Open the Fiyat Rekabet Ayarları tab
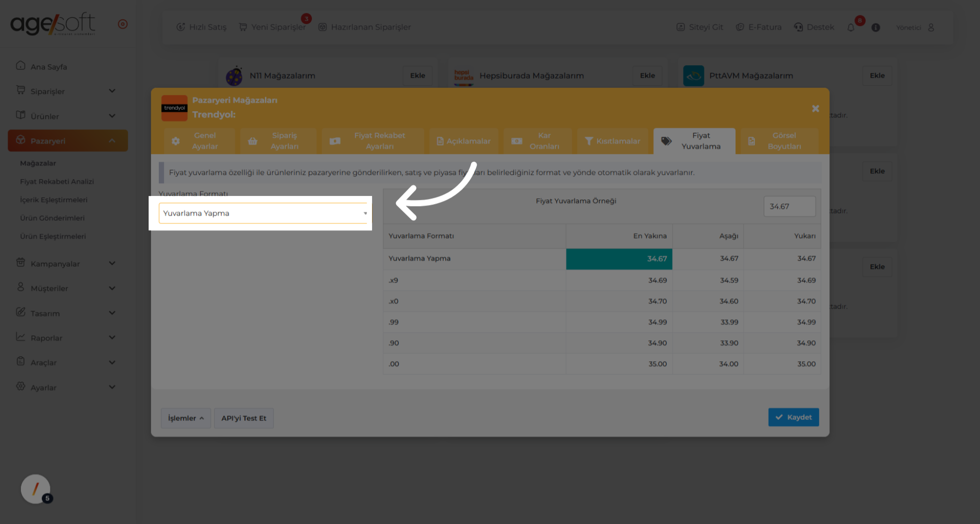The image size is (980, 524). (373, 141)
